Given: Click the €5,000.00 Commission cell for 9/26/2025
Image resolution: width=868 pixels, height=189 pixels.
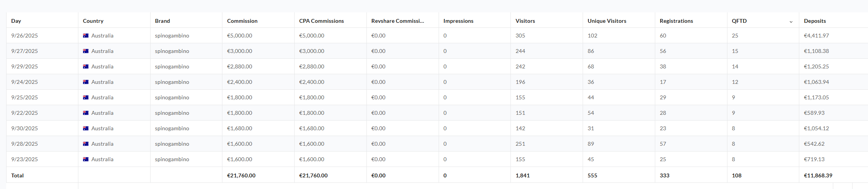Looking at the screenshot, I should coord(239,36).
